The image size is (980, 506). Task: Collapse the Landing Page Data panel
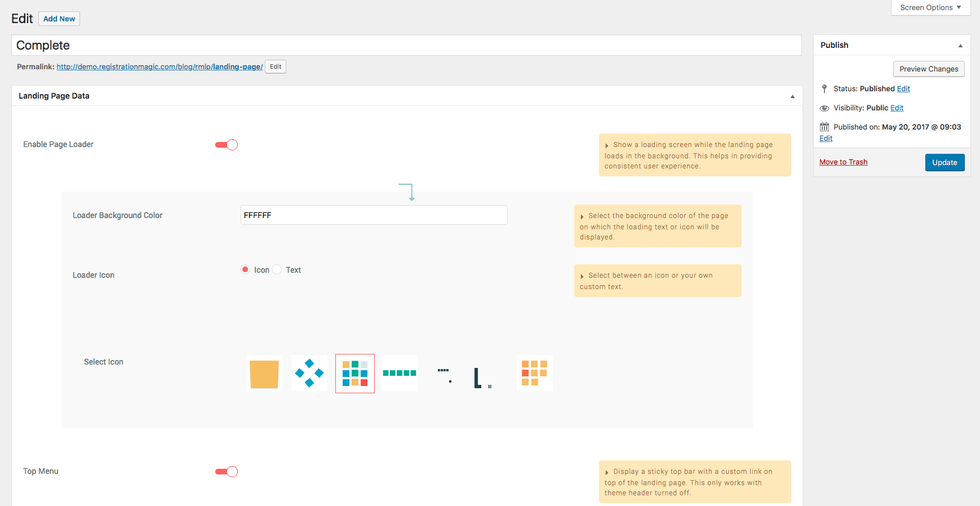click(x=792, y=96)
